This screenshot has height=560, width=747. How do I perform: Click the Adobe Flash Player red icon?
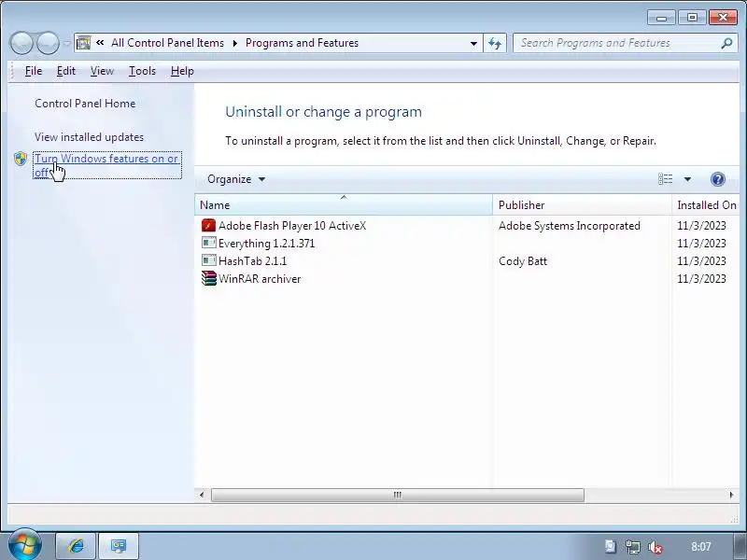208,225
